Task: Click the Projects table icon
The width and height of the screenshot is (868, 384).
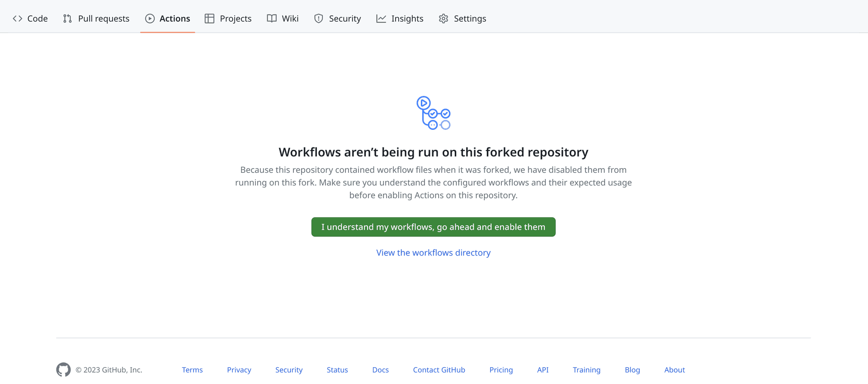Action: point(209,19)
